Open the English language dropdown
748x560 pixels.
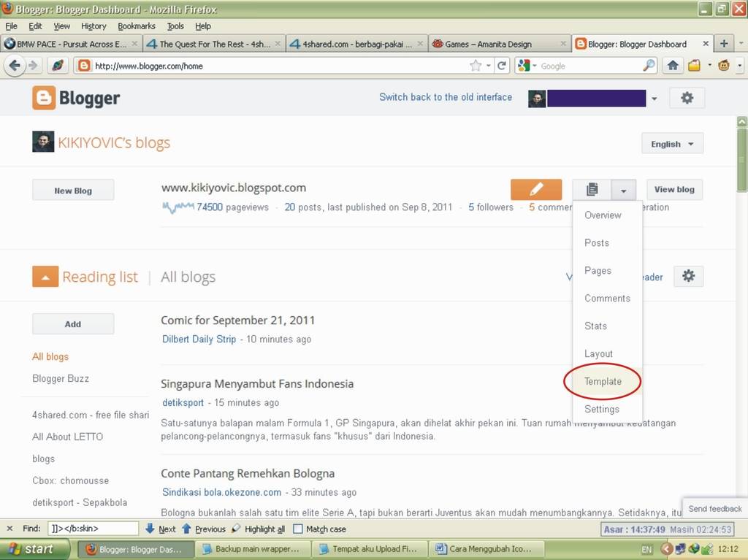(x=672, y=144)
